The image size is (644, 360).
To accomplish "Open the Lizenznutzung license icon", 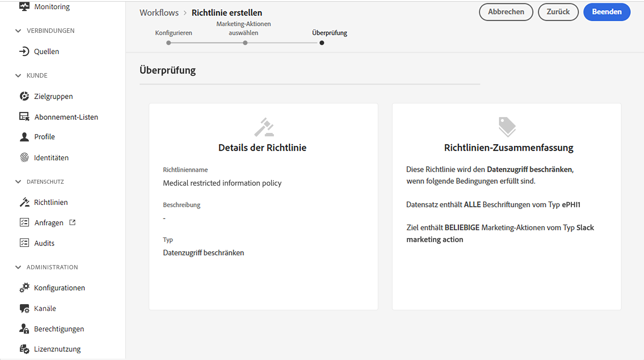I will pos(24,349).
